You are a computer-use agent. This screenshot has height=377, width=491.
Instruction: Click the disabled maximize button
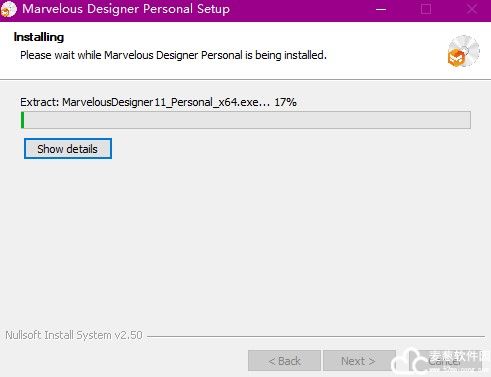click(x=426, y=9)
